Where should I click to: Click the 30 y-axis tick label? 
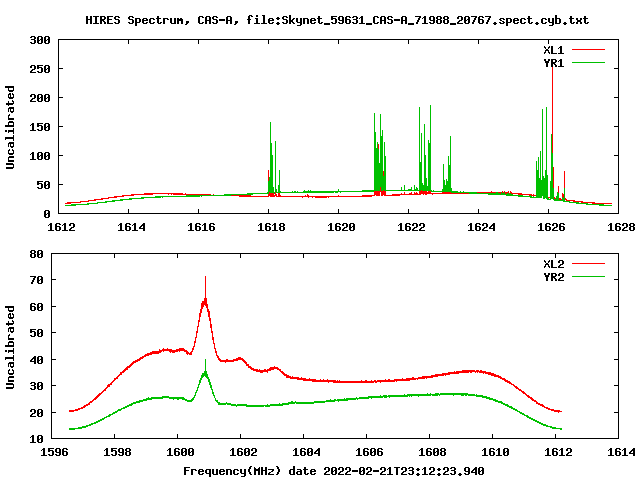37,386
